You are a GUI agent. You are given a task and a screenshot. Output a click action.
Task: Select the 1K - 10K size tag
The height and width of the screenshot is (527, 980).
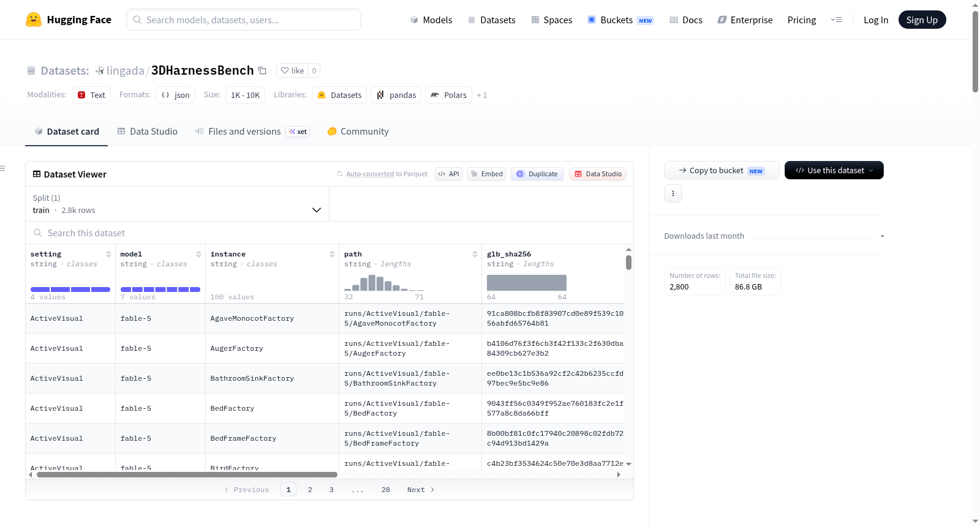[246, 95]
